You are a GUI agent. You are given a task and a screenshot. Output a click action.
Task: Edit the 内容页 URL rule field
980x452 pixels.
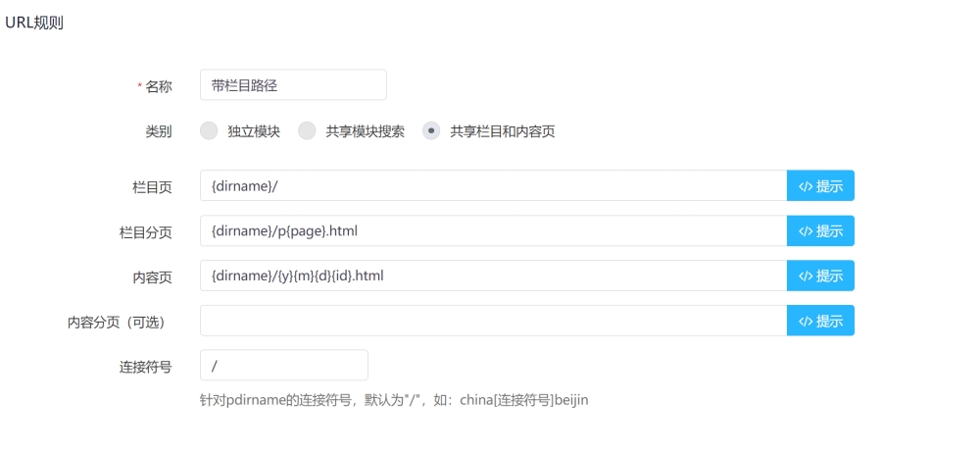[493, 276]
